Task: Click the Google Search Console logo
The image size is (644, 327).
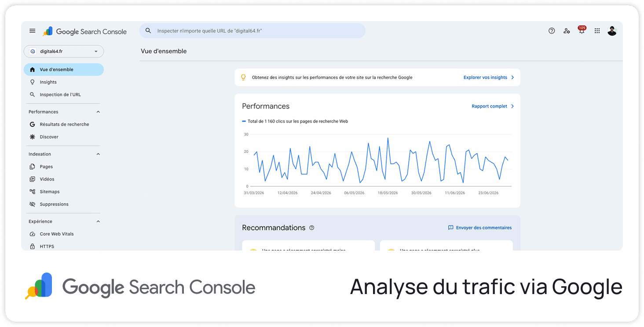Action: pyautogui.click(x=84, y=31)
